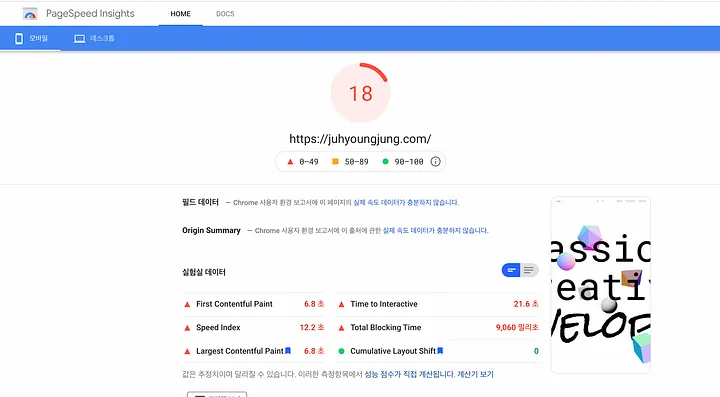Click the 필드 데이터 heading
Viewport: 720px width, 397px height.
point(200,202)
